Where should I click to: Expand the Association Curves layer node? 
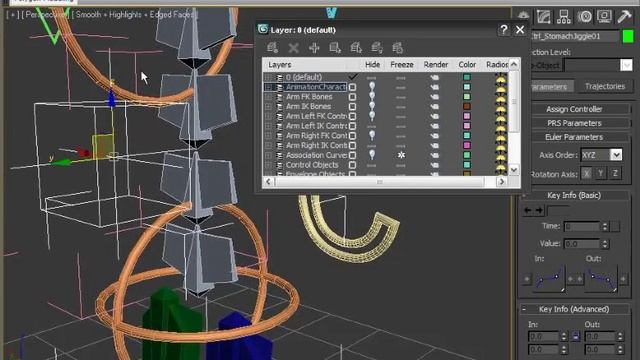coord(268,156)
